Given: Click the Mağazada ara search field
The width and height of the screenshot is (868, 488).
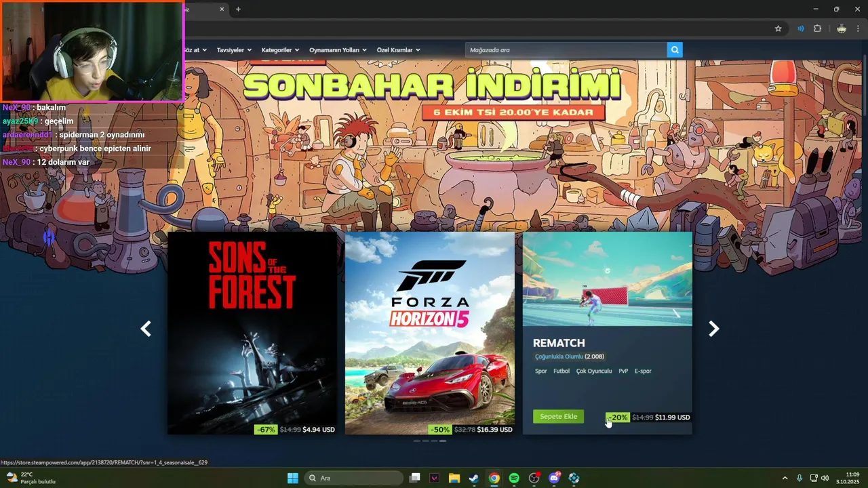Looking at the screenshot, I should (x=566, y=49).
